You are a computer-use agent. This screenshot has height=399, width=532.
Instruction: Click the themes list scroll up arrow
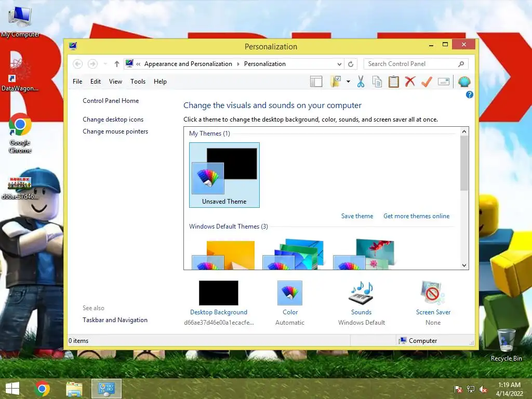[x=464, y=131]
